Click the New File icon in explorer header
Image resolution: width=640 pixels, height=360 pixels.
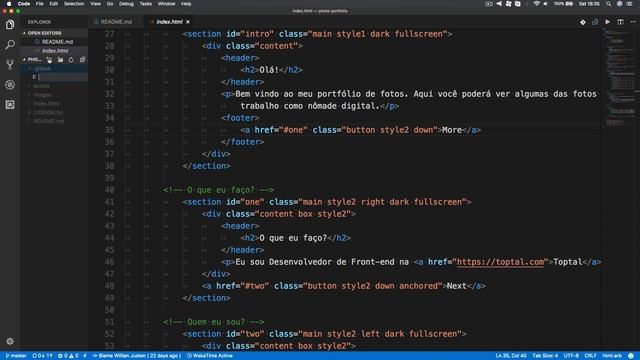click(x=49, y=60)
